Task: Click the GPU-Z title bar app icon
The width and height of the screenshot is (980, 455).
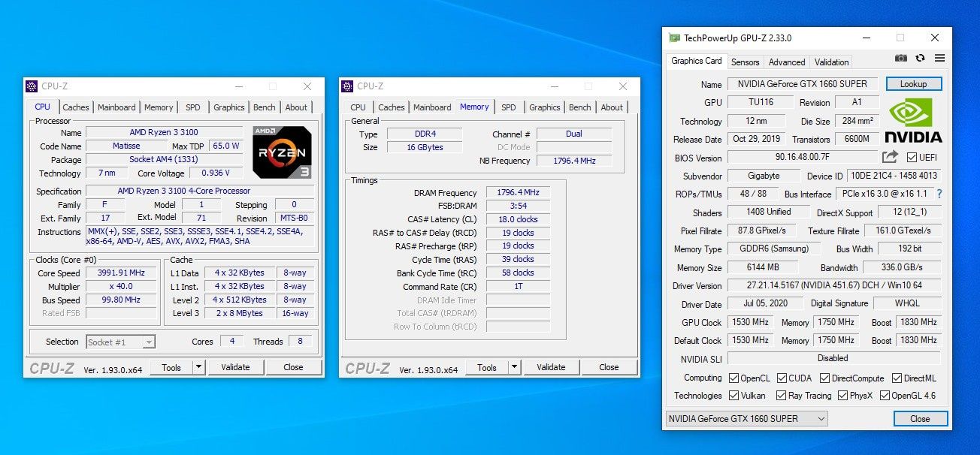Action: [x=674, y=38]
